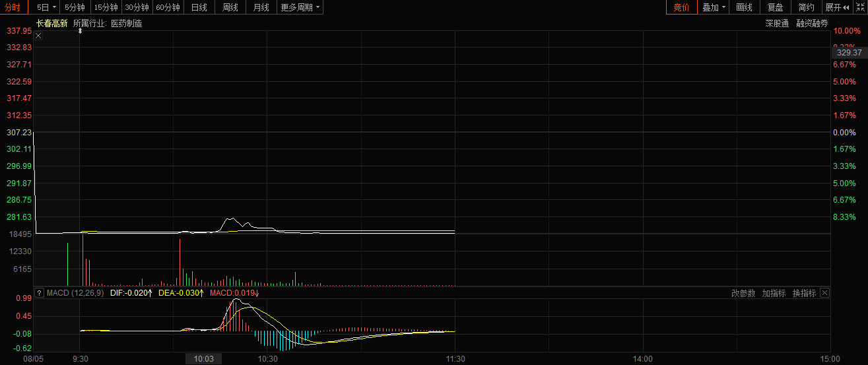The height and width of the screenshot is (365, 868).
Task: Switch to 日线 daily chart
Action: pyautogui.click(x=199, y=7)
